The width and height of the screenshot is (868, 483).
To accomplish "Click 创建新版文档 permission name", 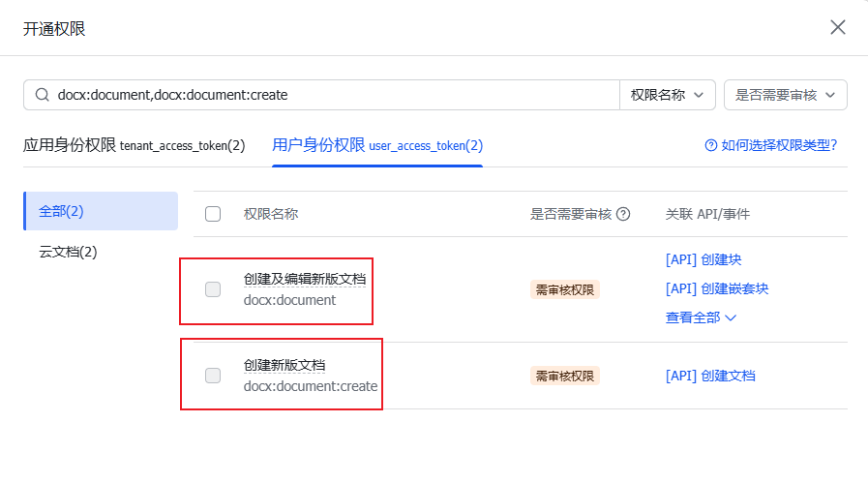I will coord(284,365).
